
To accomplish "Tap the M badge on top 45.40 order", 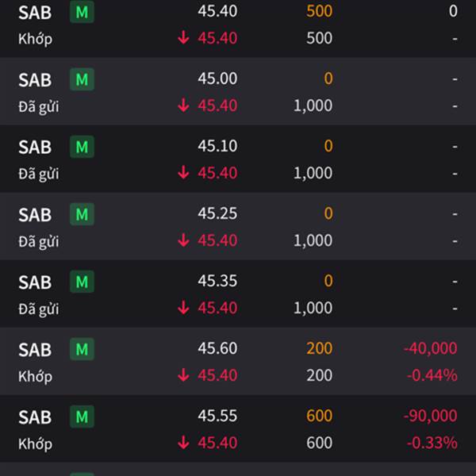I will [82, 12].
